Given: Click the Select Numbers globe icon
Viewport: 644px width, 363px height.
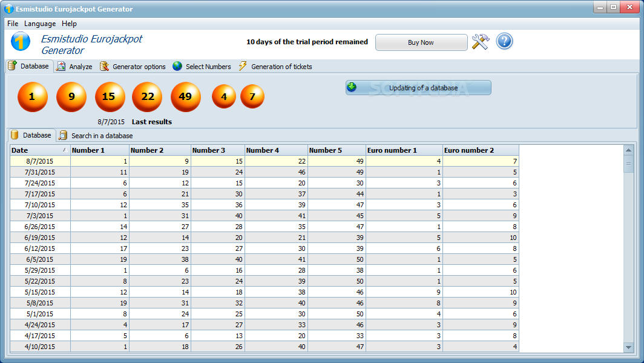Looking at the screenshot, I should (177, 66).
